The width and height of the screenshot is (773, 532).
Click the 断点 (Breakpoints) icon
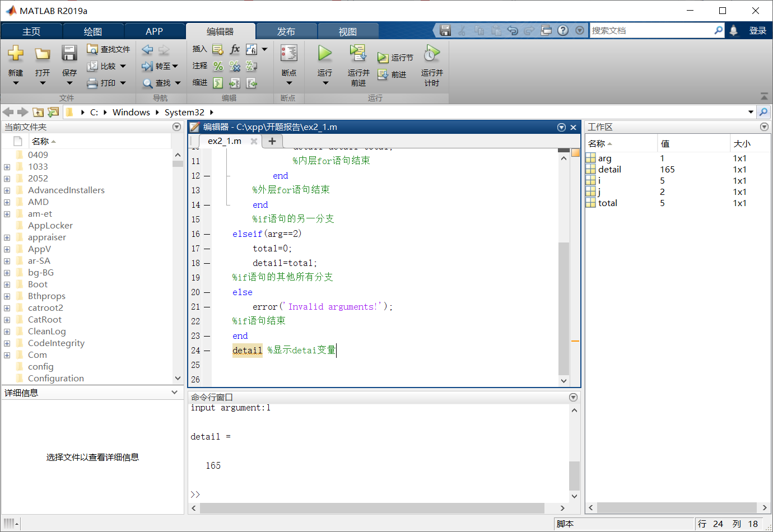click(289, 53)
